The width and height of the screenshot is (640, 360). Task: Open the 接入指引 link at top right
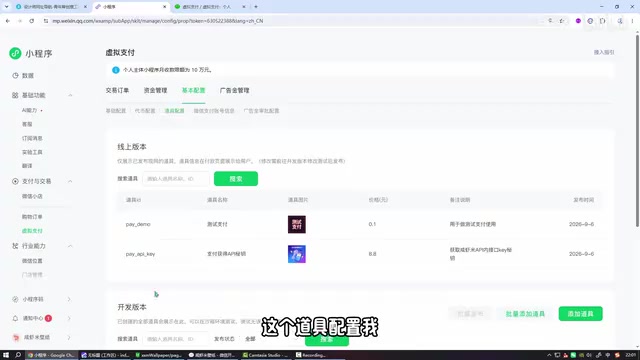(604, 52)
